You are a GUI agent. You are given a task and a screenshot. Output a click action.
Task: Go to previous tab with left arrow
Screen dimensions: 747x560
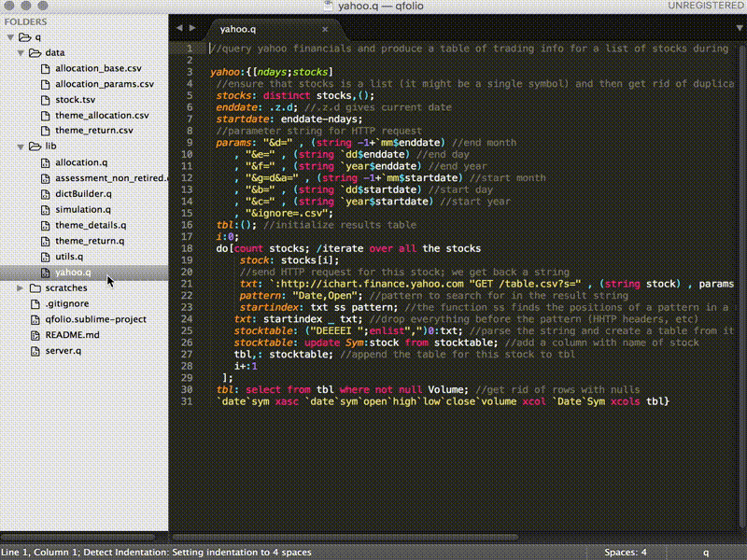point(179,28)
